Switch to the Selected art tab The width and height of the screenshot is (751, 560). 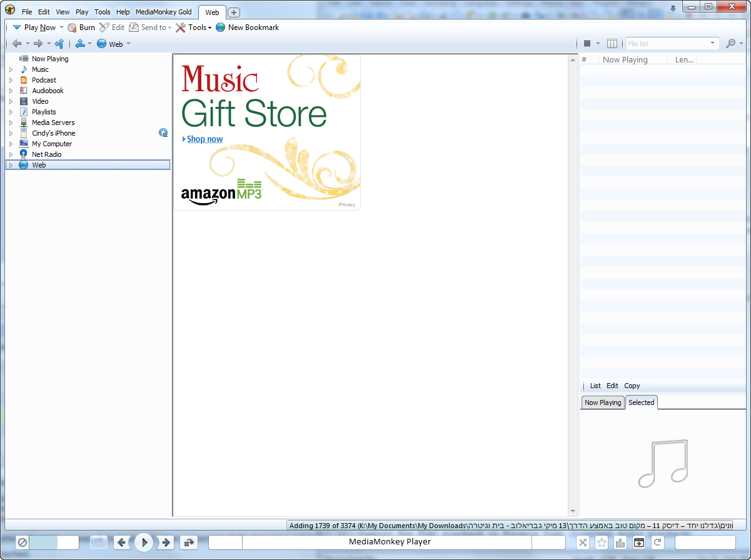pyautogui.click(x=642, y=402)
